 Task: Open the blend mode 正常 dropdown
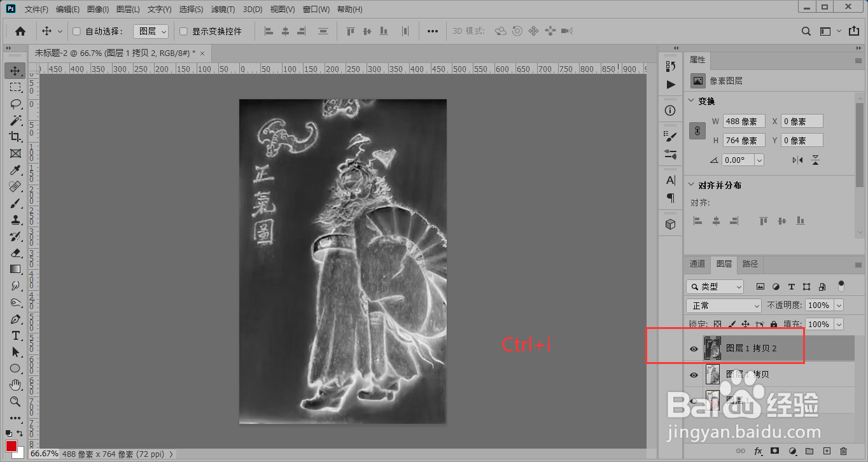pyautogui.click(x=724, y=305)
